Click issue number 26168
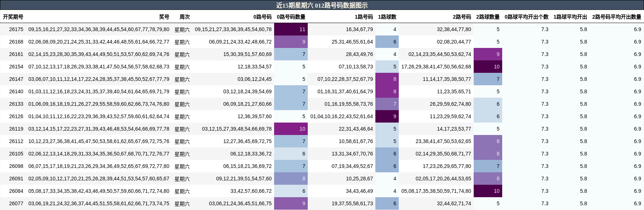 coord(16,42)
